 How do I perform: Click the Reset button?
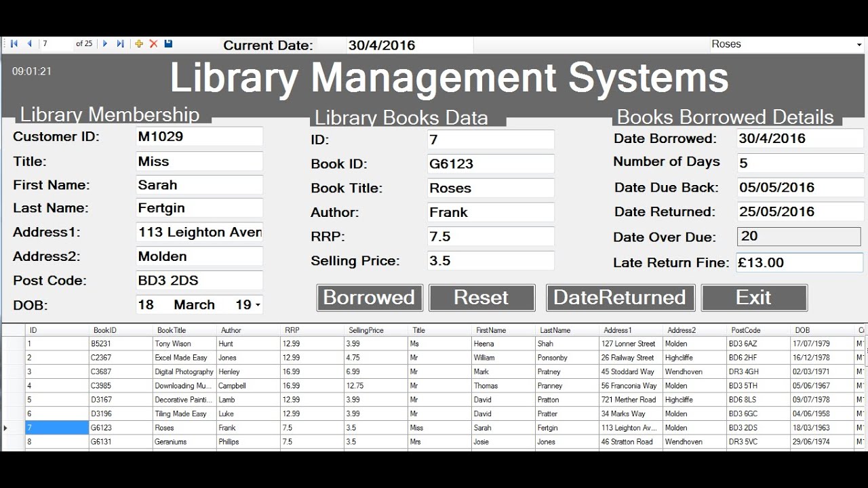click(x=481, y=298)
